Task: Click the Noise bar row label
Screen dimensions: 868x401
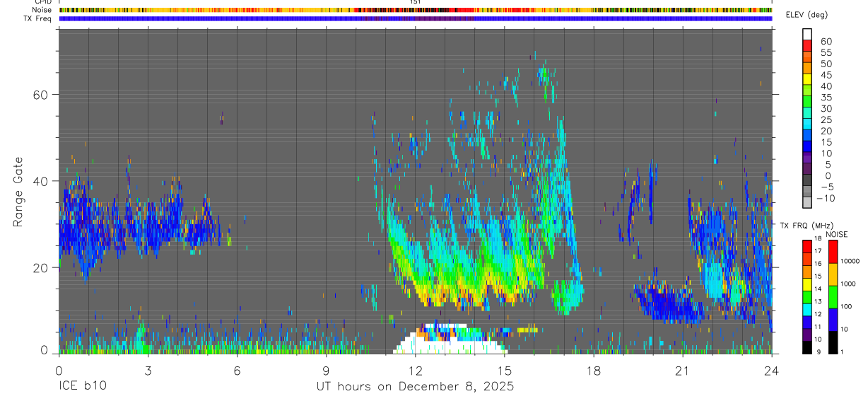Action: pyautogui.click(x=42, y=10)
